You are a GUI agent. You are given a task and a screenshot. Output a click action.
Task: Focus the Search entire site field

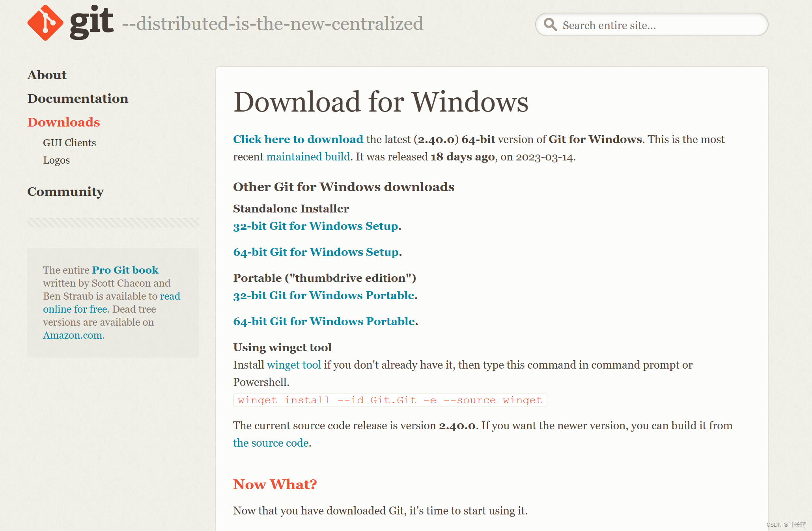click(x=651, y=24)
